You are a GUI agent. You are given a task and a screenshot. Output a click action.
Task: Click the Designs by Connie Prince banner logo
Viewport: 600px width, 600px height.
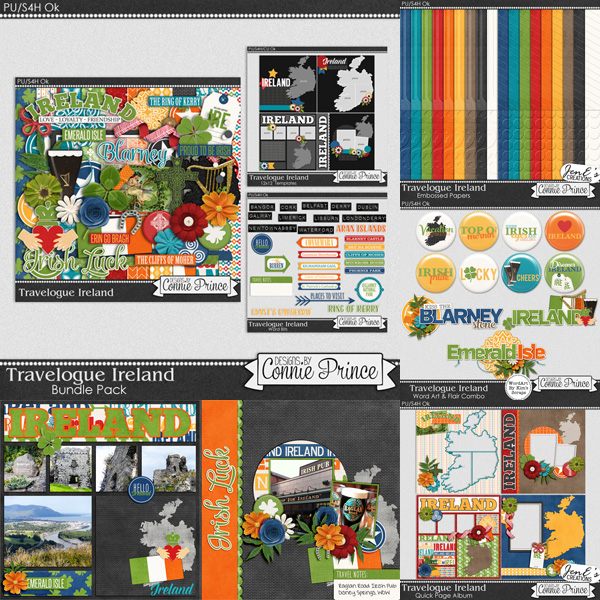320,371
